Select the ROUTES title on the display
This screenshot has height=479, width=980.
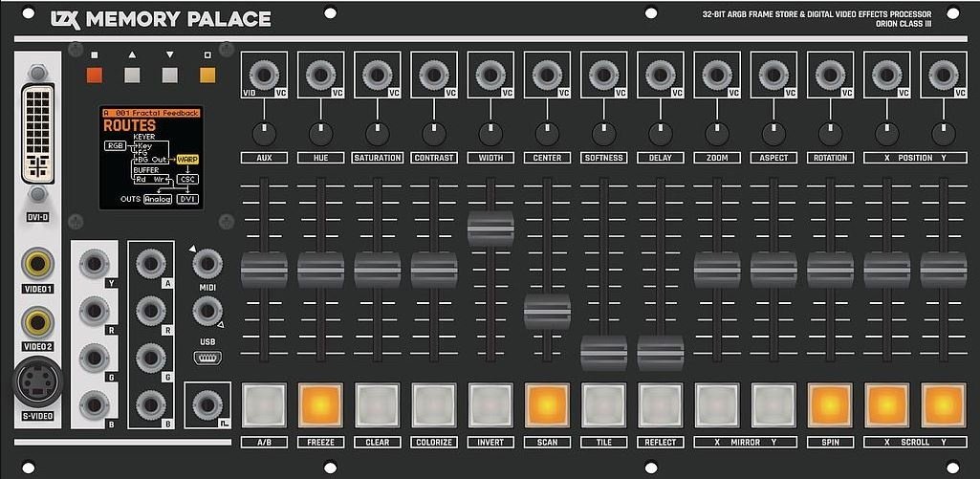(129, 125)
